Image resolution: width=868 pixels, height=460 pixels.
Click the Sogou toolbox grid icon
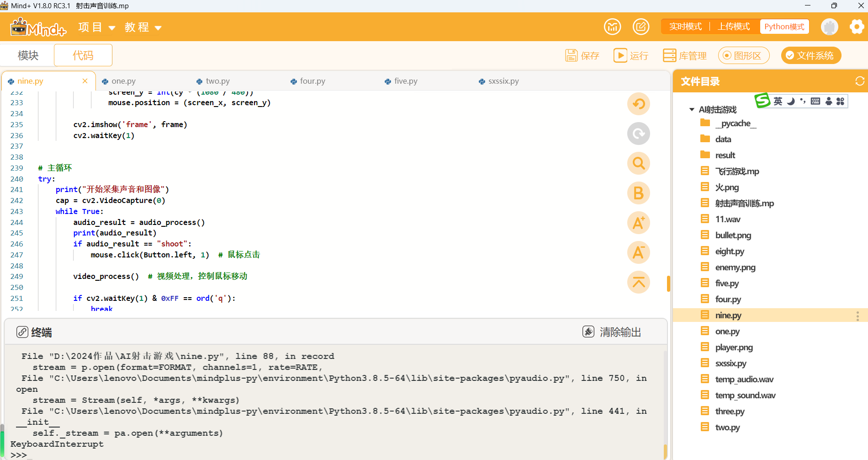[x=840, y=101]
